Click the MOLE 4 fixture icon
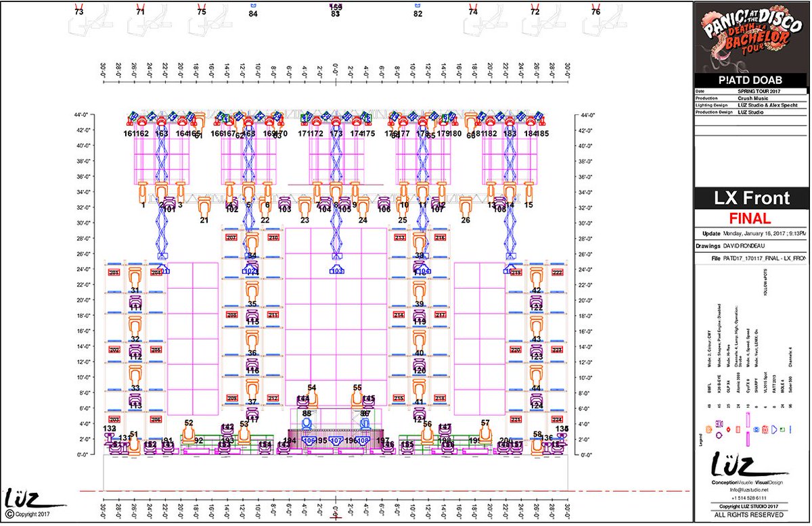The width and height of the screenshot is (812, 526). coord(782,429)
